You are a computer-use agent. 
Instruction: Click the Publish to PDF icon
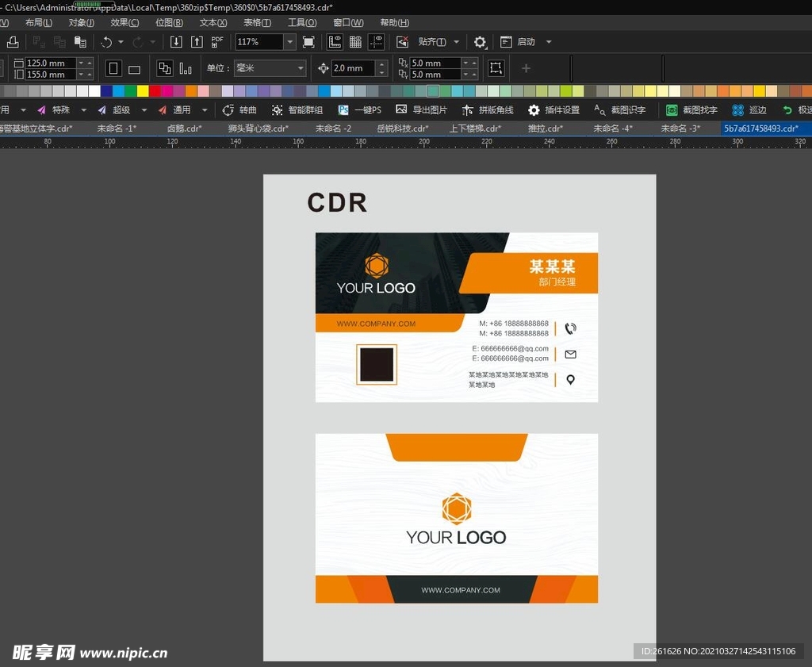pos(217,42)
